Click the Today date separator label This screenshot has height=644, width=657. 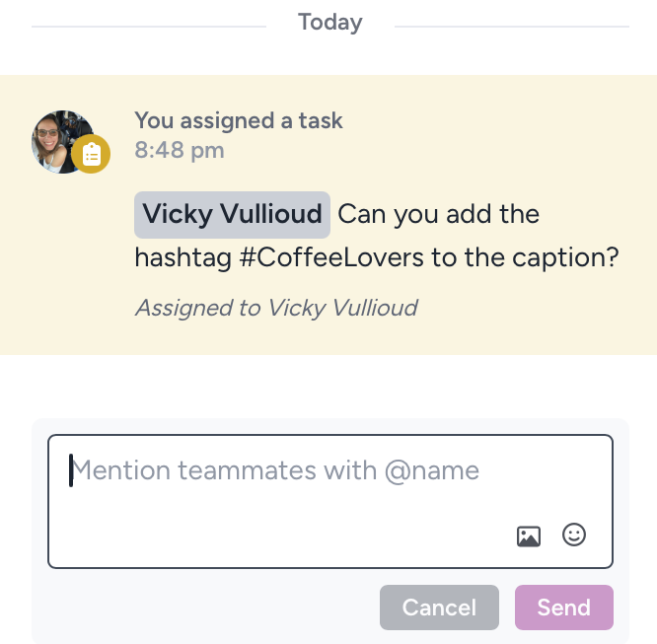[x=330, y=23]
